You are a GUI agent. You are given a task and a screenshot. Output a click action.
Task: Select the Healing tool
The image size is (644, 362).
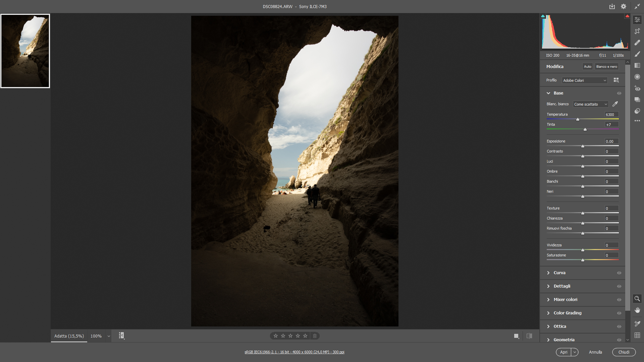[637, 42]
